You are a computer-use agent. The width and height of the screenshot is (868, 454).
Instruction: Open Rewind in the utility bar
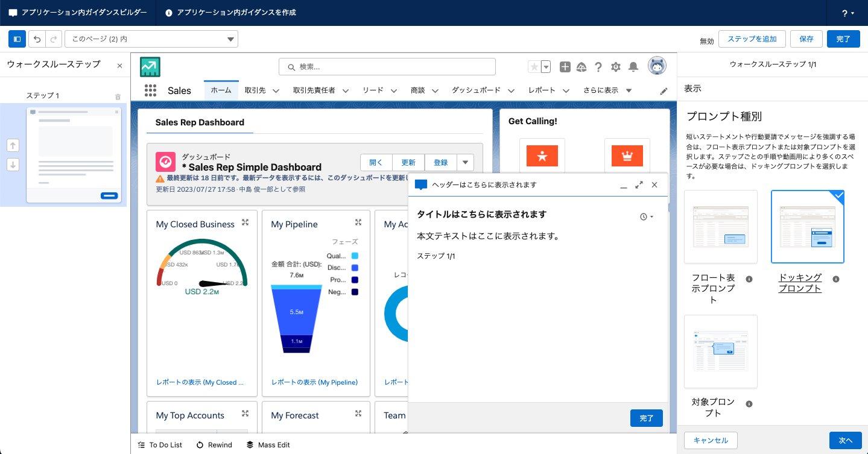pyautogui.click(x=214, y=445)
